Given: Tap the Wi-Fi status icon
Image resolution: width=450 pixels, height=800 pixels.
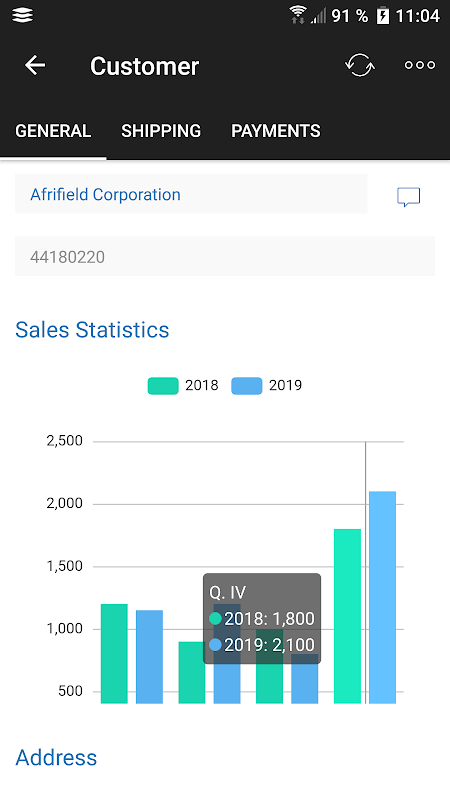Looking at the screenshot, I should (297, 15).
